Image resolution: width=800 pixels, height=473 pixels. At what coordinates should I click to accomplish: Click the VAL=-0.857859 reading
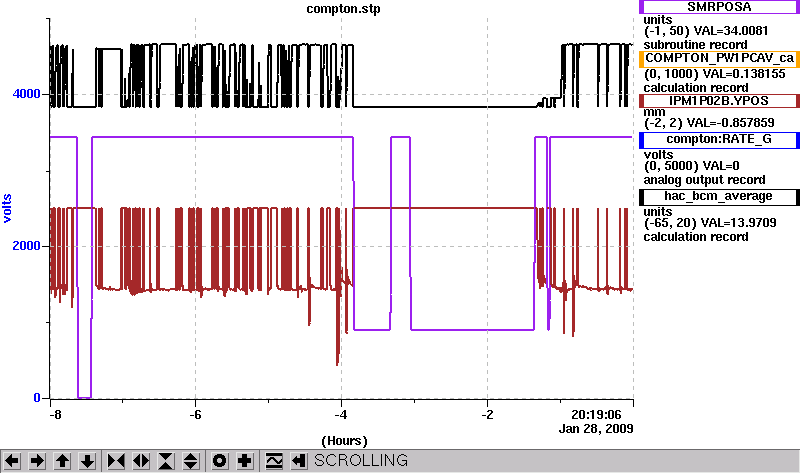[730, 123]
